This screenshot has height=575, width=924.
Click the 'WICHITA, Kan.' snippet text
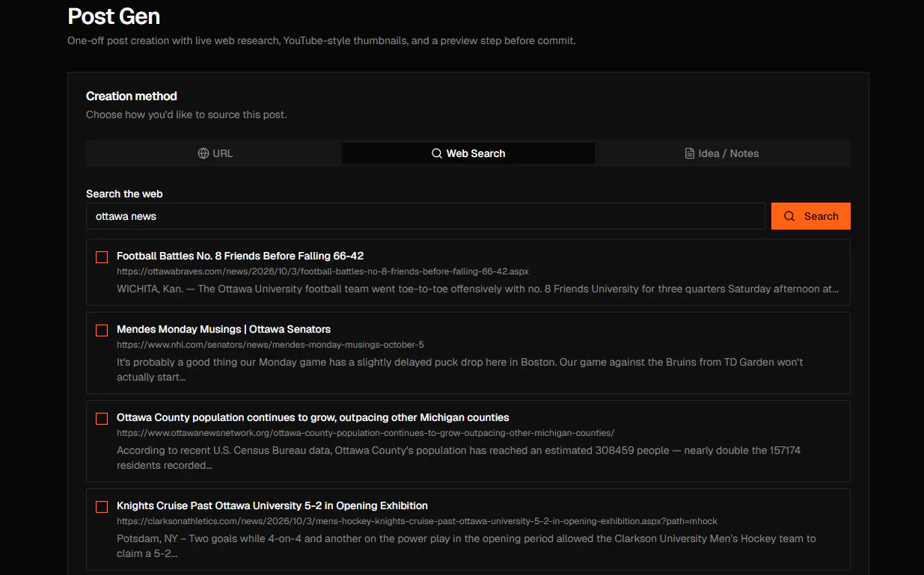pos(477,289)
